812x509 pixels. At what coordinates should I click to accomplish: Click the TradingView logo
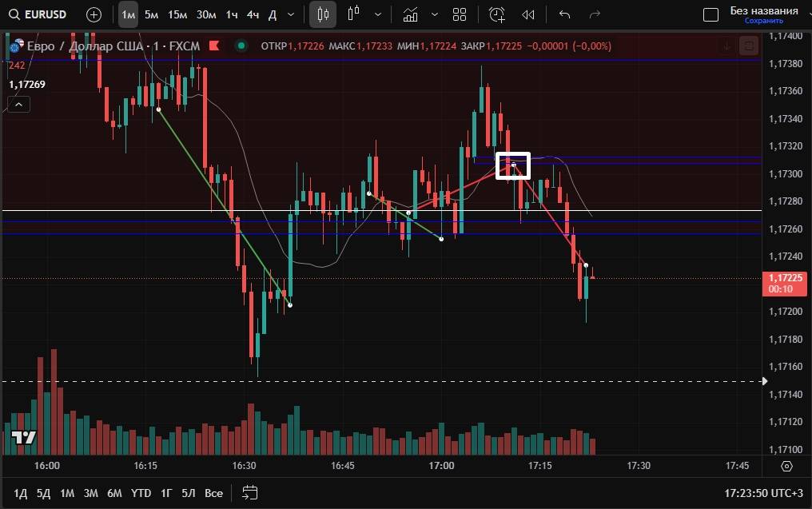point(23,438)
